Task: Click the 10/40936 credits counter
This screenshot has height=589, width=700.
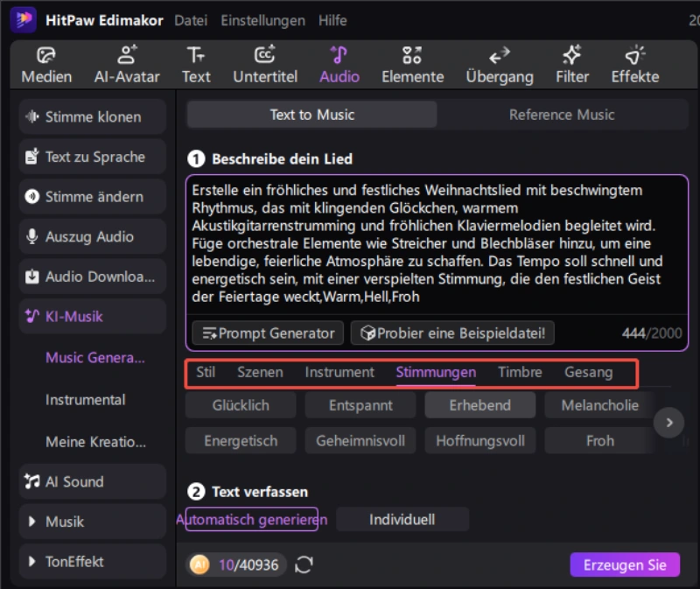Action: (x=248, y=564)
